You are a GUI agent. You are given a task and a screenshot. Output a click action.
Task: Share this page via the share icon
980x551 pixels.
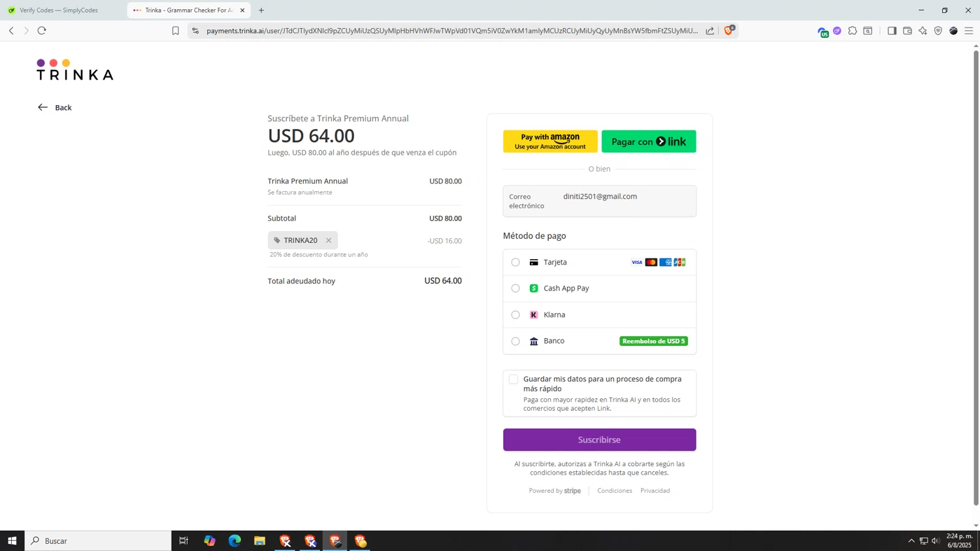point(710,31)
